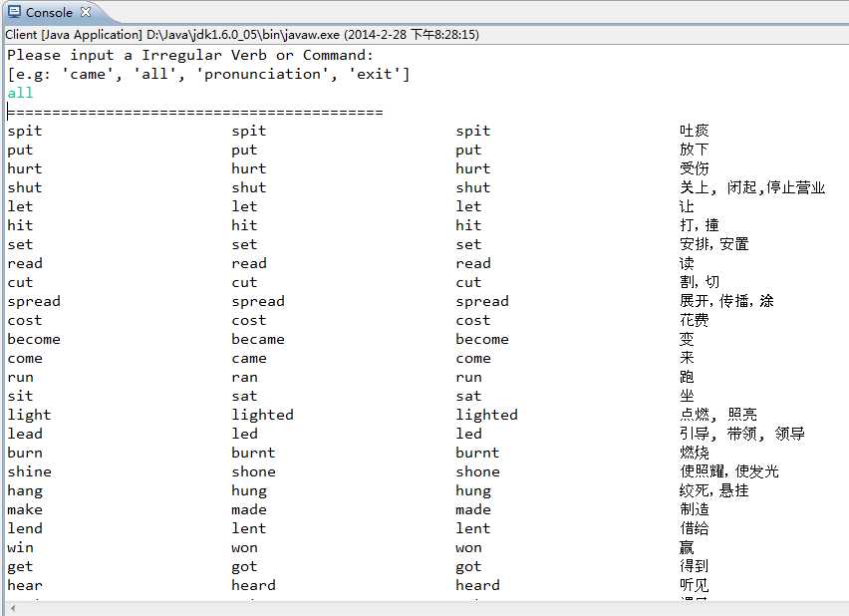This screenshot has width=849, height=616.
Task: Click the Chinese meaning '燃烧'
Action: click(x=695, y=453)
